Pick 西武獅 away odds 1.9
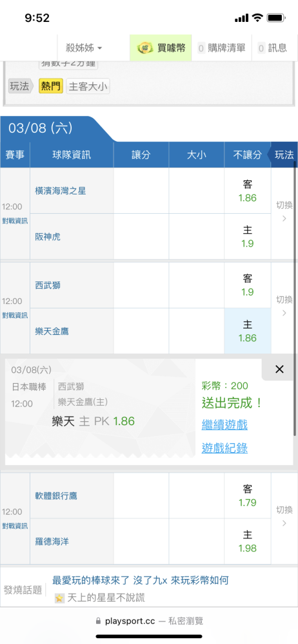Screen dimensions: 298x644 [x=248, y=285]
